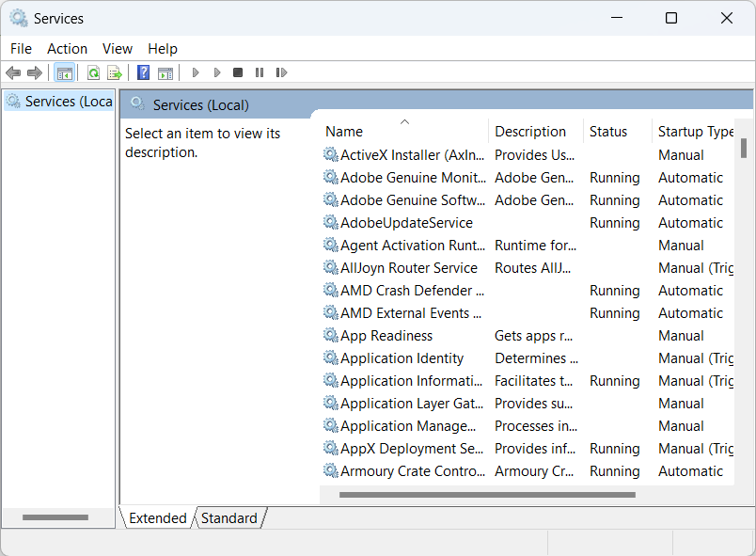Click the Restart Service icon

281,72
